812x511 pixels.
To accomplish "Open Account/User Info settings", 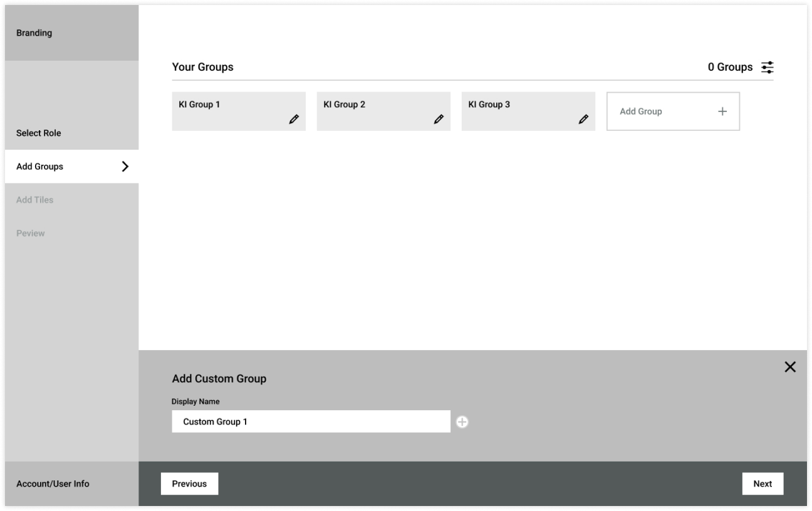I will [x=54, y=483].
